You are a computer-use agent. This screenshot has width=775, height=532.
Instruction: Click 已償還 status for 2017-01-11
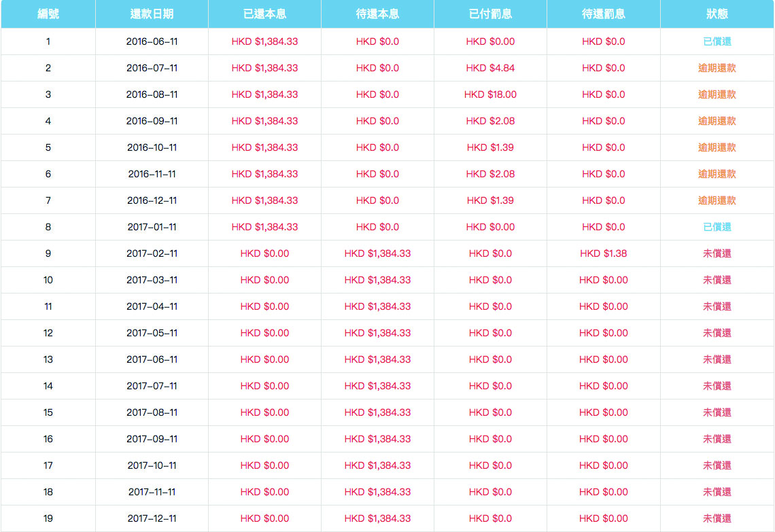point(717,227)
